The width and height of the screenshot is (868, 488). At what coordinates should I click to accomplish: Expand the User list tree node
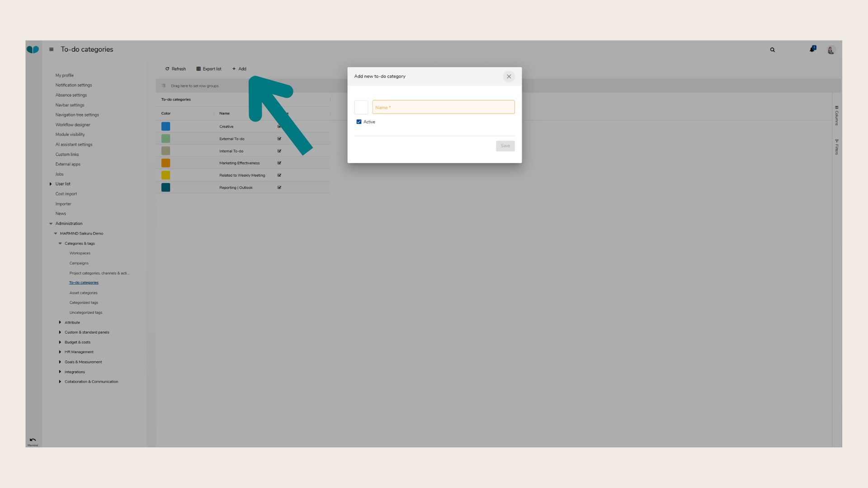(x=51, y=184)
